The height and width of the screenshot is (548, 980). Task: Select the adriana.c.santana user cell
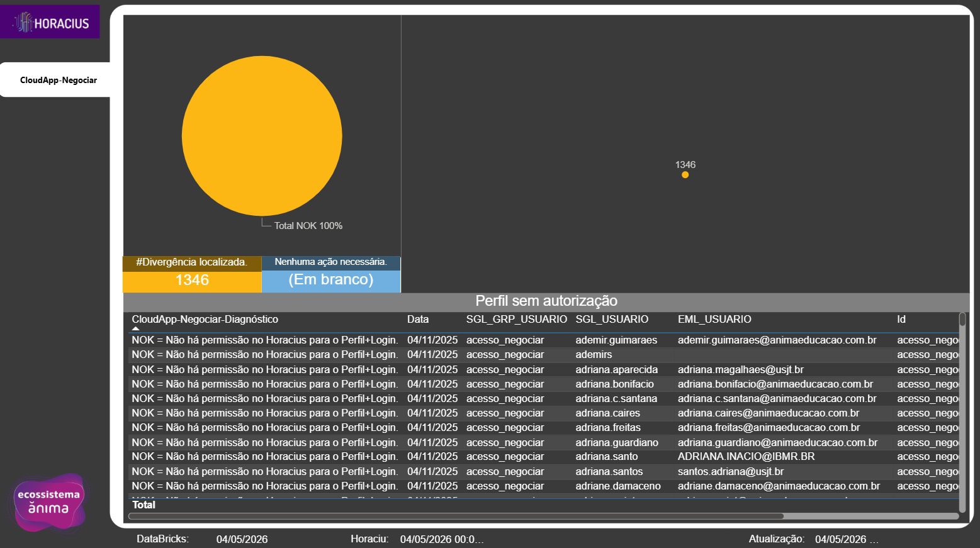click(616, 399)
